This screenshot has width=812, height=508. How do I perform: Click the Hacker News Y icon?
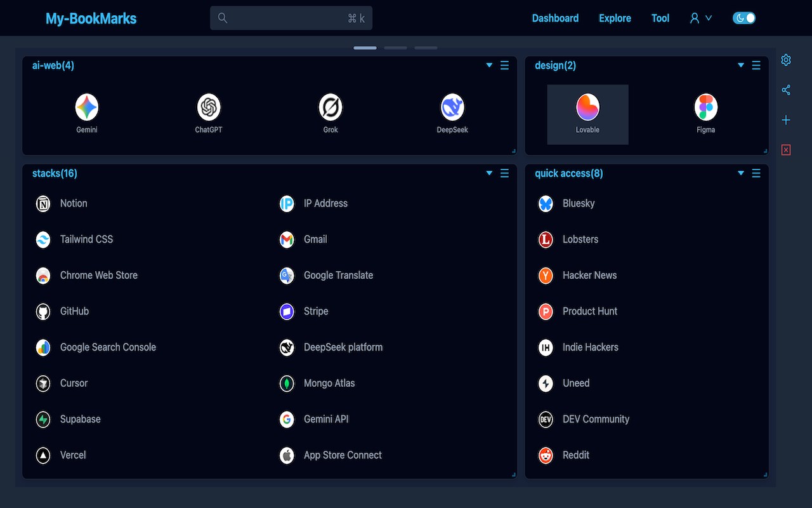(x=546, y=276)
